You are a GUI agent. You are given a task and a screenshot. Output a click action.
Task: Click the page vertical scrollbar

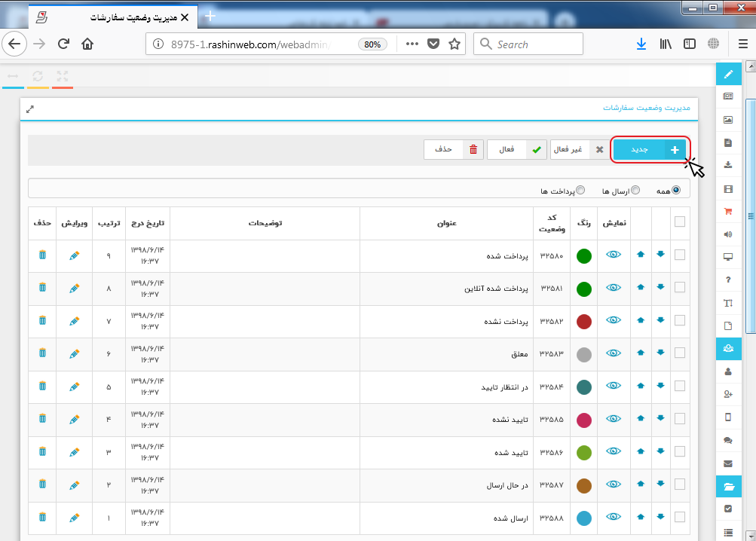tap(751, 216)
